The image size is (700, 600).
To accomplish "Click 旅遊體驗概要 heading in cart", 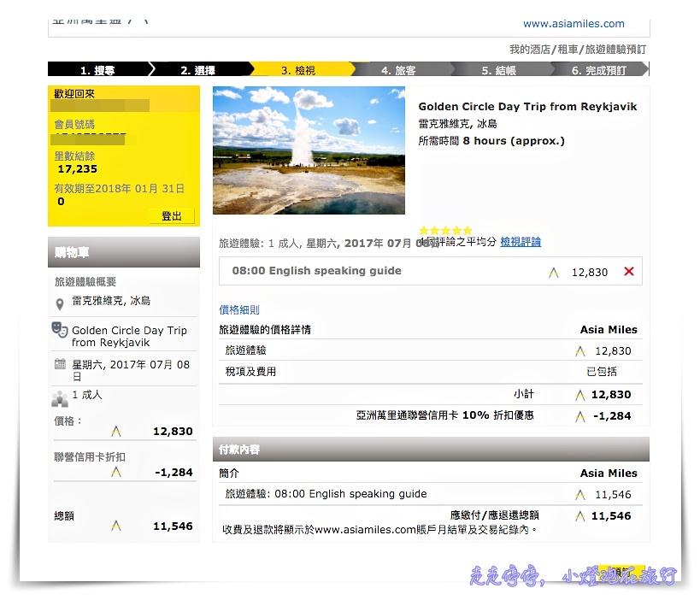I will click(85, 282).
